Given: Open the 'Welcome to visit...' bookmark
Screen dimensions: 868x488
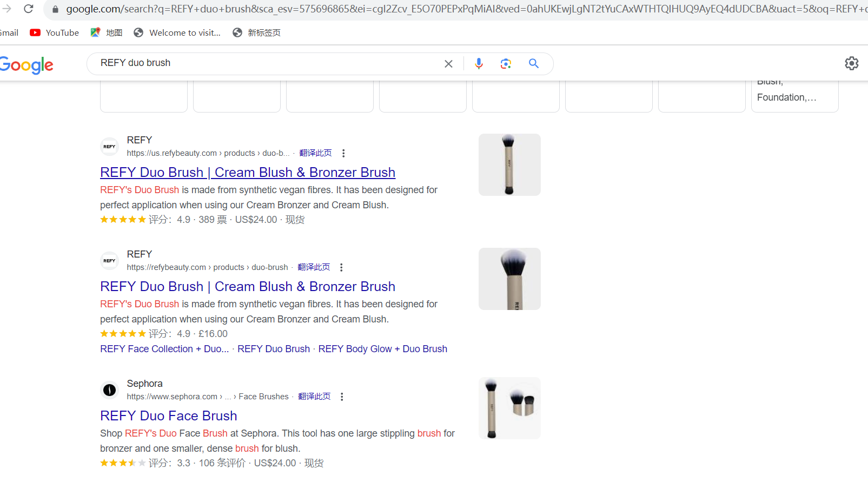Looking at the screenshot, I should (x=177, y=32).
